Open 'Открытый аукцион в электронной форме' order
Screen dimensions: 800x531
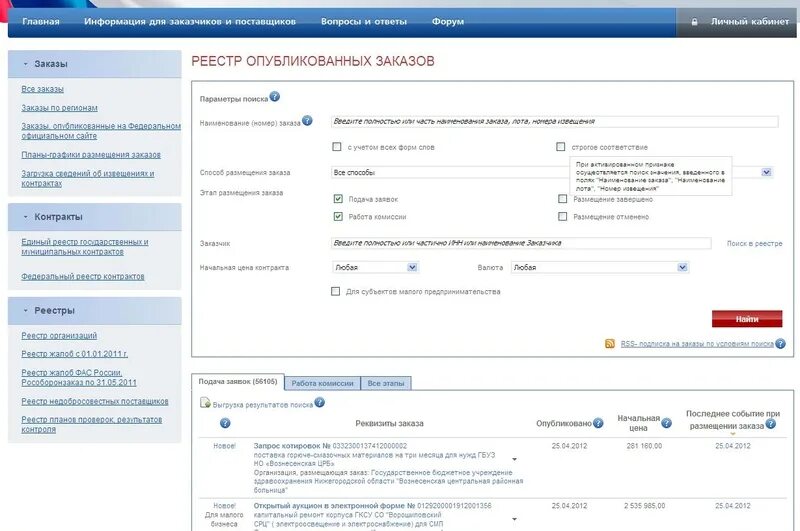point(372,506)
